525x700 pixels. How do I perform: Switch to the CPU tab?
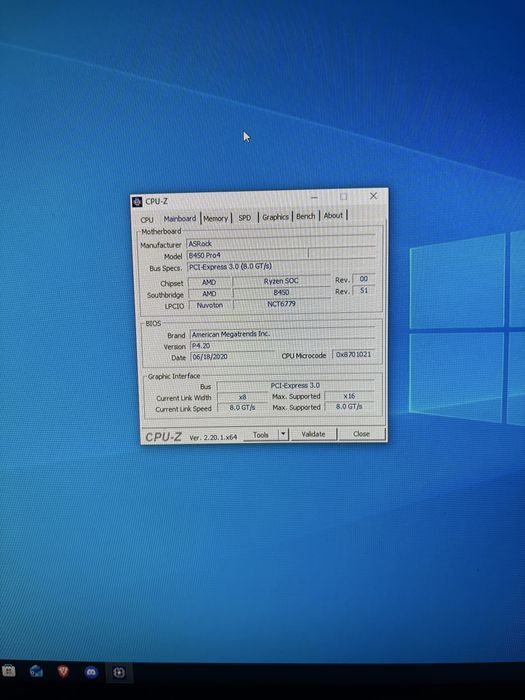147,220
